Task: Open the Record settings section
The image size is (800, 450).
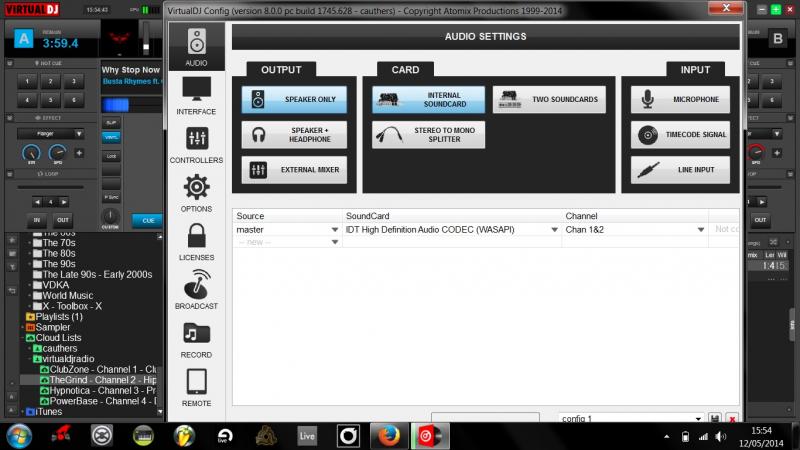Action: coord(196,339)
